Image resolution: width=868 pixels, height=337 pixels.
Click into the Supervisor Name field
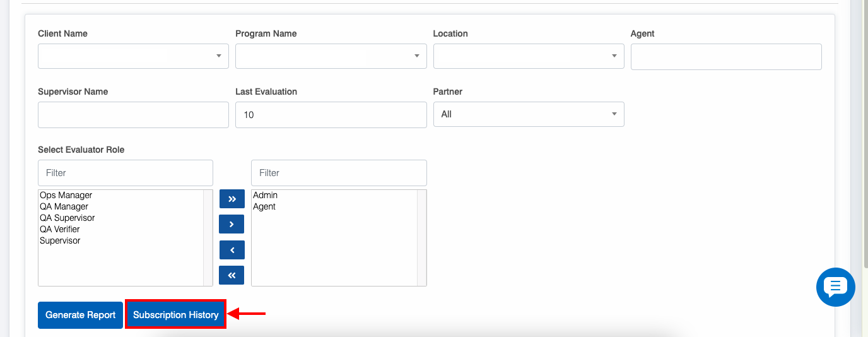pos(133,115)
